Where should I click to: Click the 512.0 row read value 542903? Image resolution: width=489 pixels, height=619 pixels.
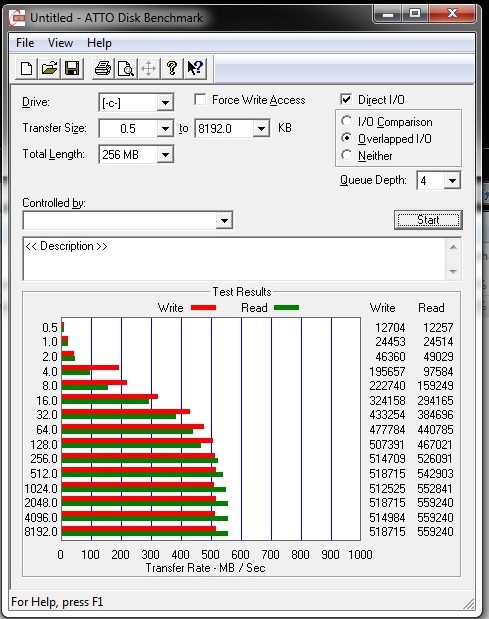click(435, 473)
